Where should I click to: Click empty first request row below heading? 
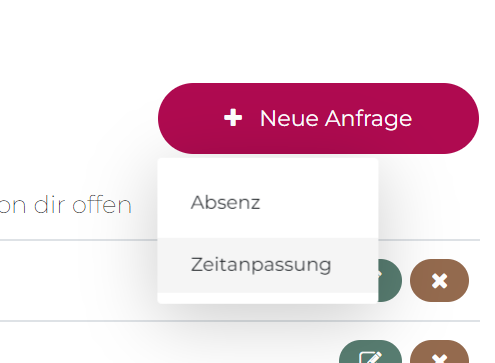click(78, 280)
